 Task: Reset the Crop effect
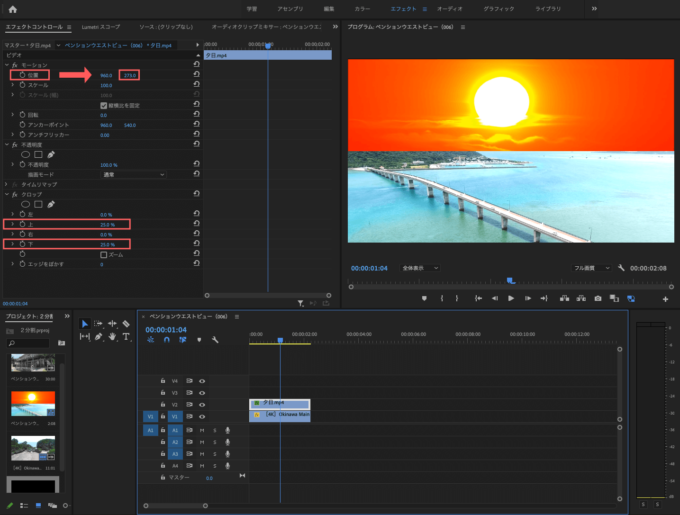tap(196, 194)
